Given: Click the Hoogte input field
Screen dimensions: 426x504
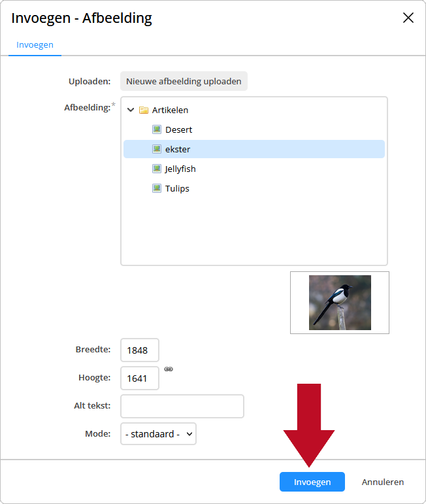Looking at the screenshot, I should point(140,378).
